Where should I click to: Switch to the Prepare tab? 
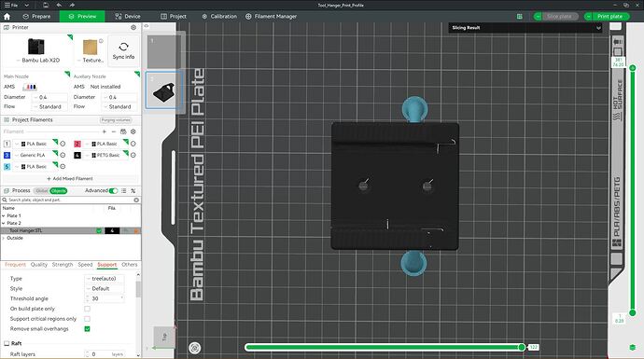click(37, 17)
